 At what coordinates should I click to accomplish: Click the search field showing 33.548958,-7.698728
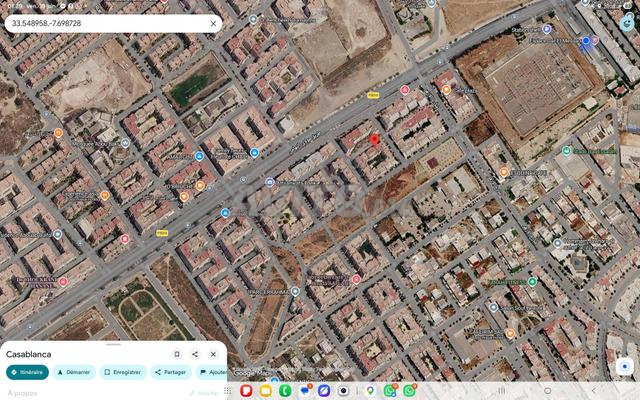click(113, 24)
